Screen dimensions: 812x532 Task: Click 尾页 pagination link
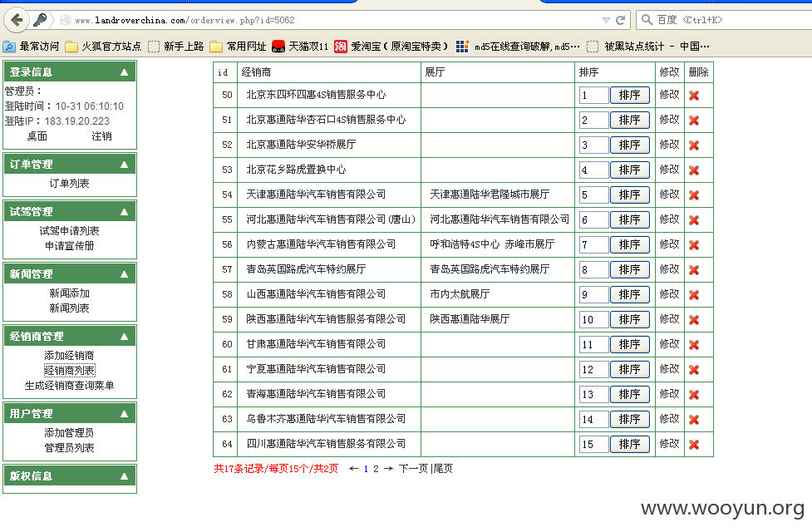(x=443, y=469)
